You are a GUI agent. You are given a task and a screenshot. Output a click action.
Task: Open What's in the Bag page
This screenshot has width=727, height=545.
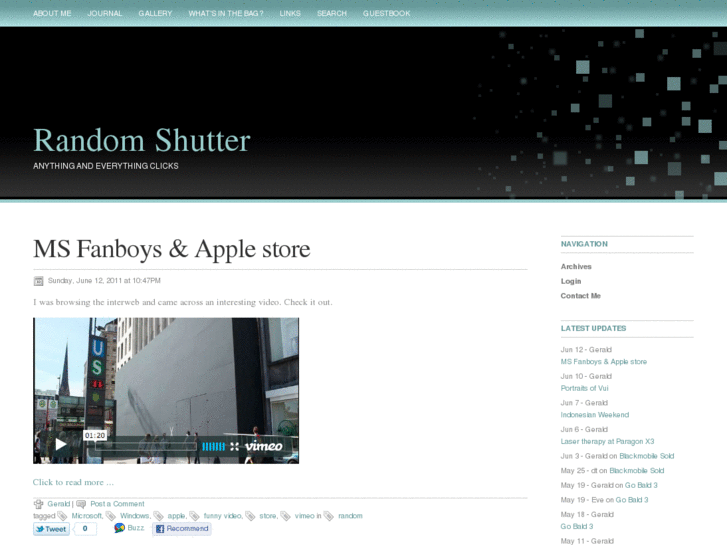coord(226,13)
